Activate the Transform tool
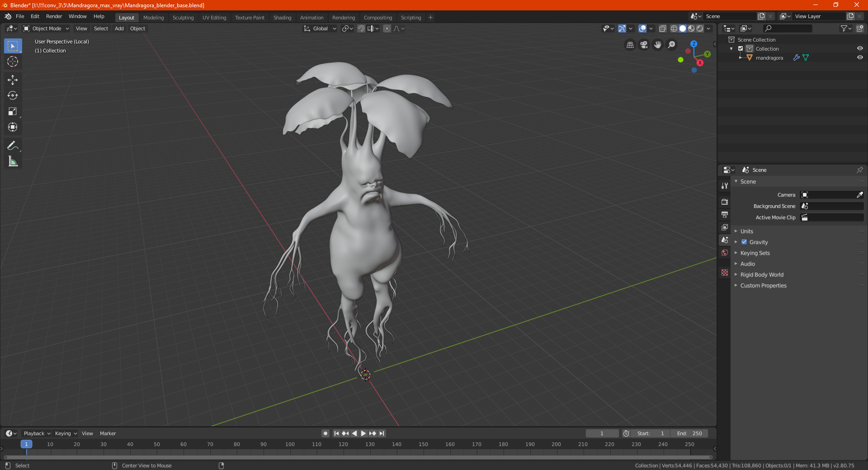This screenshot has width=868, height=470. [13, 127]
